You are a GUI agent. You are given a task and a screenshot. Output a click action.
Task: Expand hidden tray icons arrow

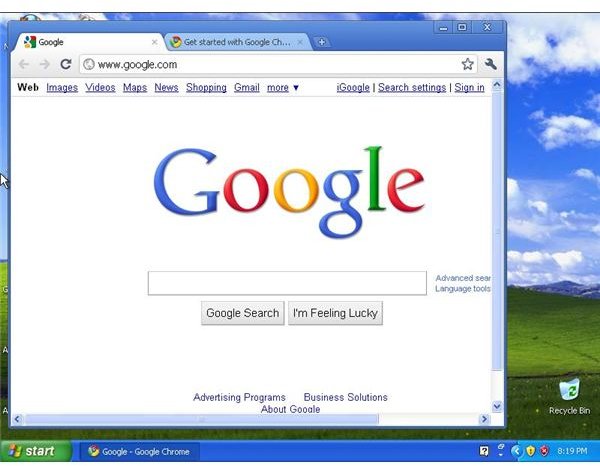click(x=516, y=451)
